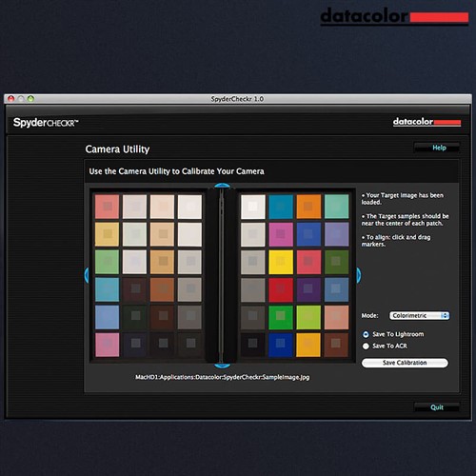Click the deep royal blue patch in the bottom row
Viewport: 476px width, 476px height.
[x=281, y=345]
